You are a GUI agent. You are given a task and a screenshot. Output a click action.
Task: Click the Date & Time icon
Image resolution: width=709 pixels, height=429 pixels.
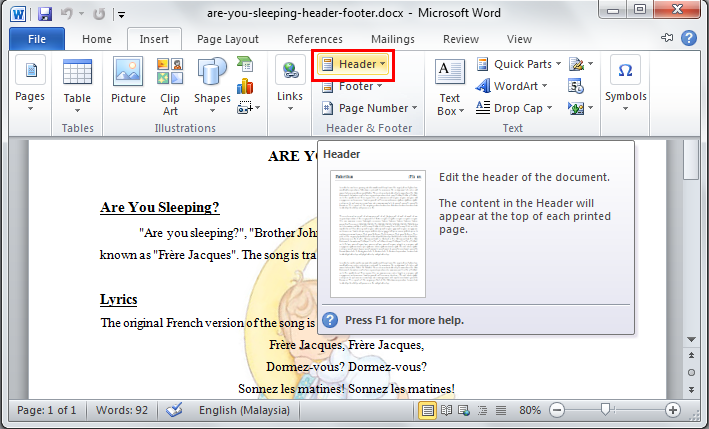(x=576, y=86)
